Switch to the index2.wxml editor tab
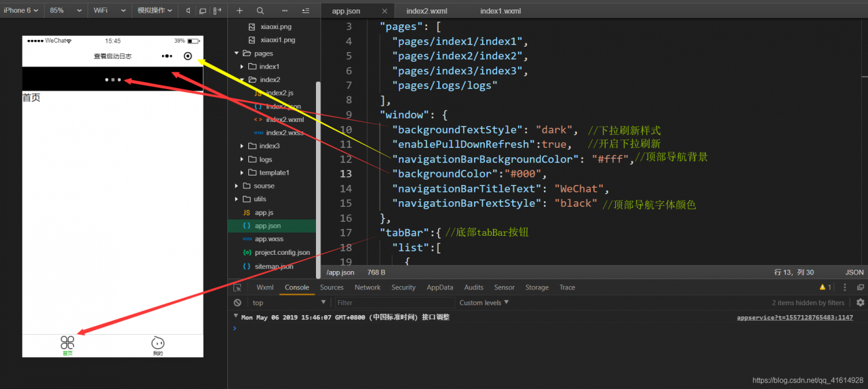 (x=427, y=11)
